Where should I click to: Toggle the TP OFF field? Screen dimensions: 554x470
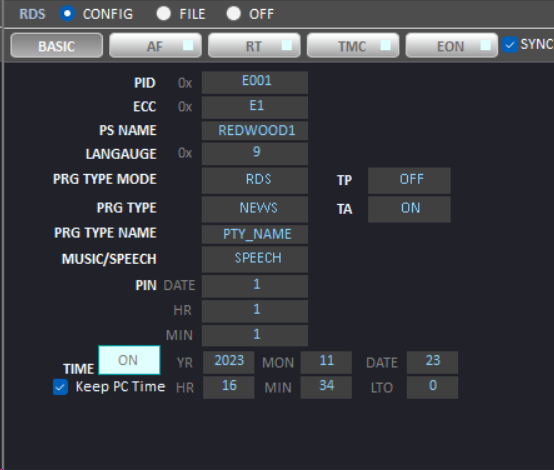(x=409, y=180)
